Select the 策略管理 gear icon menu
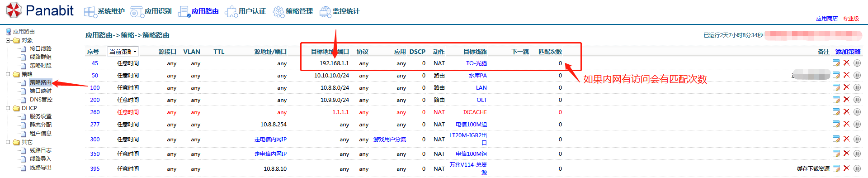The height and width of the screenshot is (178, 868). 279,12
